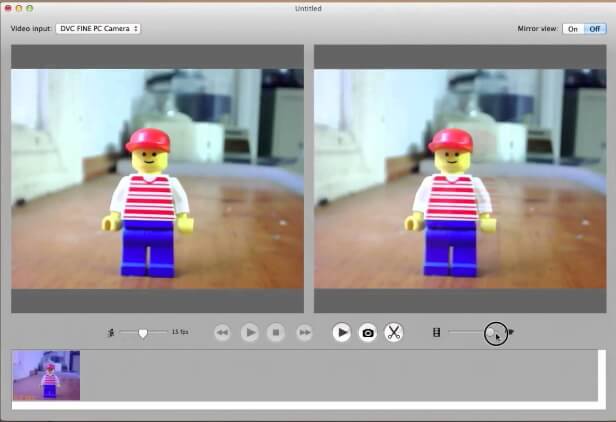Turn Mirror view On
The height and width of the screenshot is (422, 616).
(x=573, y=29)
